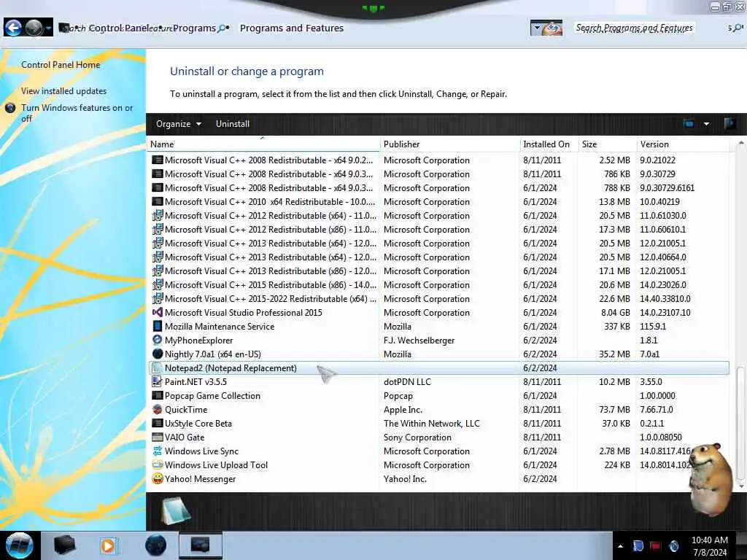
Task: Click the Popcap Game Collection icon
Action: pyautogui.click(x=158, y=395)
